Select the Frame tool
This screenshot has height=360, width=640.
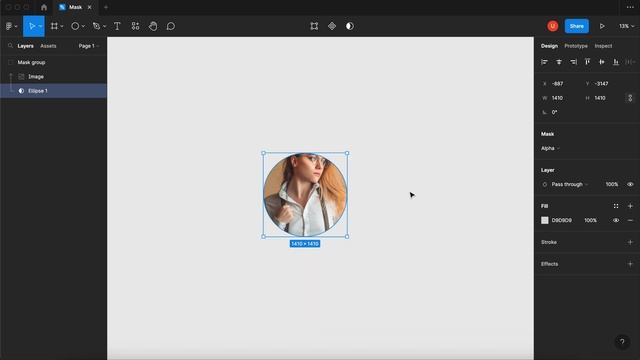tap(54, 26)
